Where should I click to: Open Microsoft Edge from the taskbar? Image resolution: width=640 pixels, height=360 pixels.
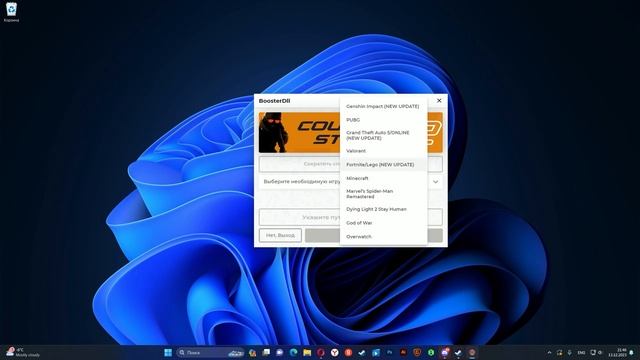293,352
